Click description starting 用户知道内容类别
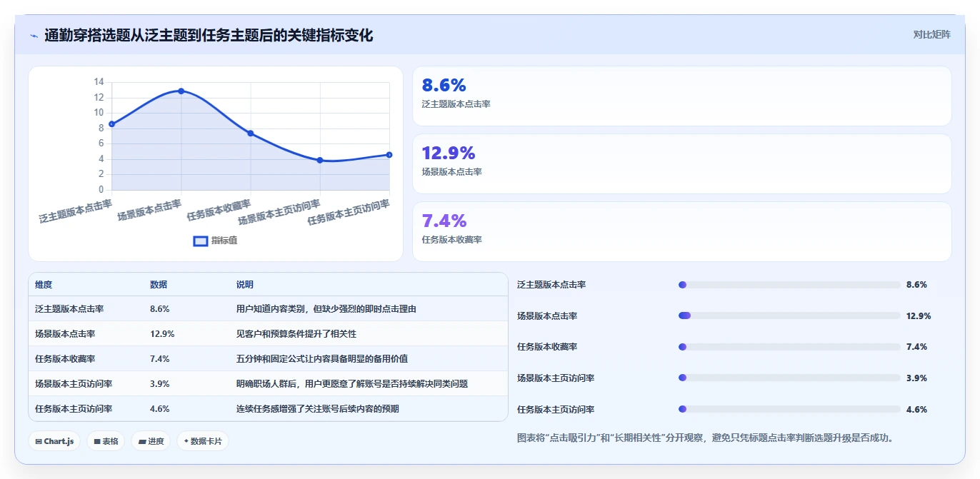 (326, 309)
